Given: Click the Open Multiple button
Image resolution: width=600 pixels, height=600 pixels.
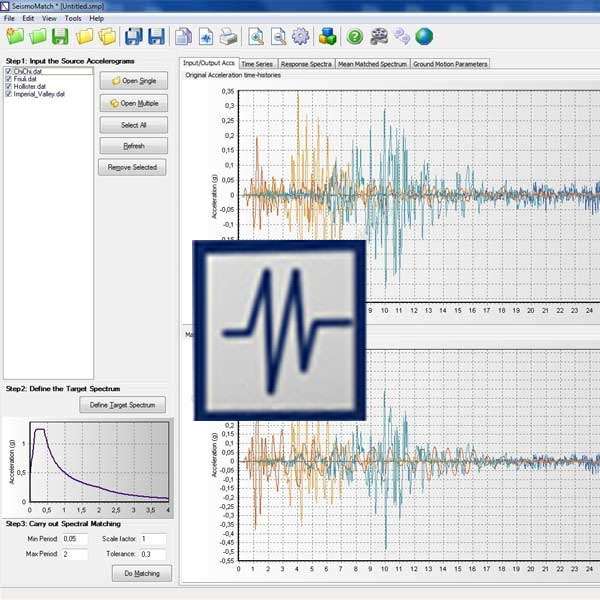Looking at the screenshot, I should click(x=134, y=103).
